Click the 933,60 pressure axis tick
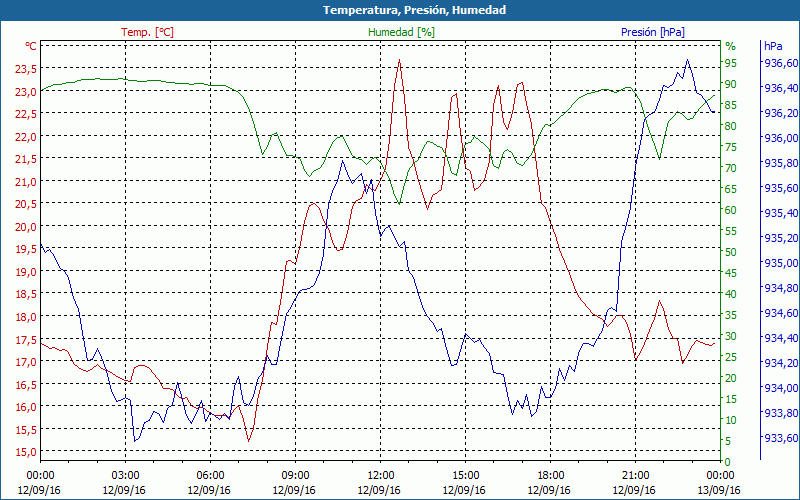The width and height of the screenshot is (800, 500). point(781,438)
